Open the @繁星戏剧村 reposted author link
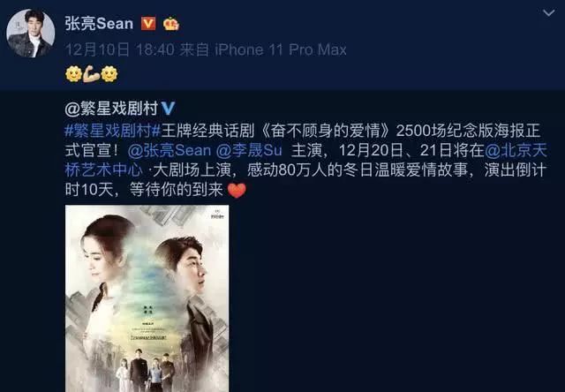This screenshot has width=565, height=392. [x=112, y=109]
